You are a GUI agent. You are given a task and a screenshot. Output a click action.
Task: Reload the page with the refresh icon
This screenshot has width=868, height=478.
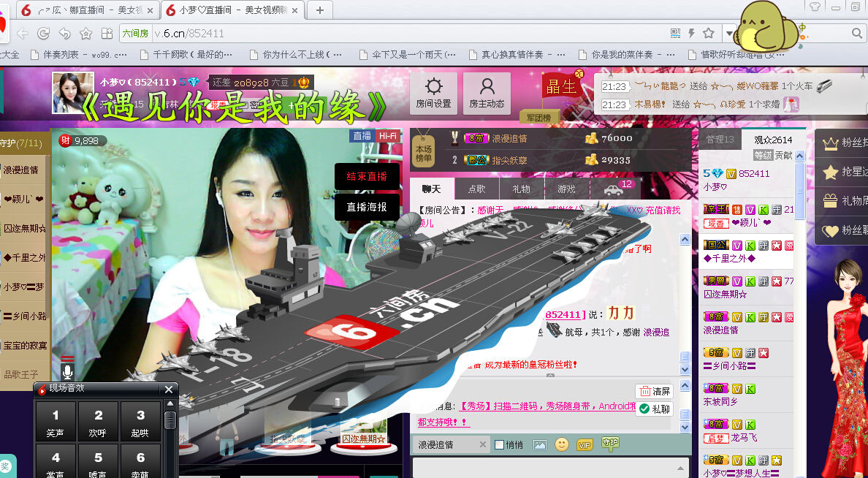pyautogui.click(x=43, y=33)
